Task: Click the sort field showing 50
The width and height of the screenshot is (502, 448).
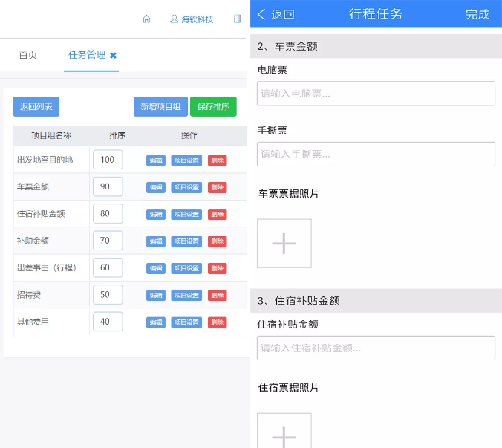Action: pyautogui.click(x=108, y=294)
